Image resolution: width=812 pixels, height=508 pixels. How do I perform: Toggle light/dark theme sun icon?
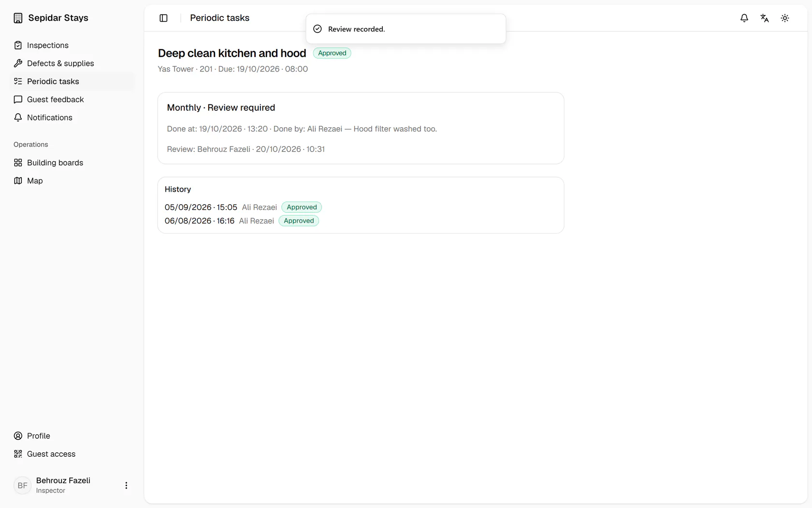point(785,18)
